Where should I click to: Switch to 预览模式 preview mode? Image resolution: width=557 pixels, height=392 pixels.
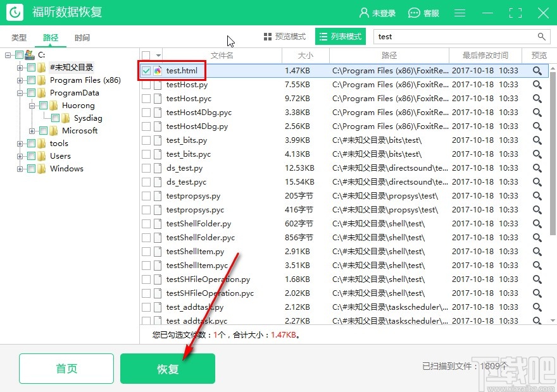pyautogui.click(x=285, y=37)
